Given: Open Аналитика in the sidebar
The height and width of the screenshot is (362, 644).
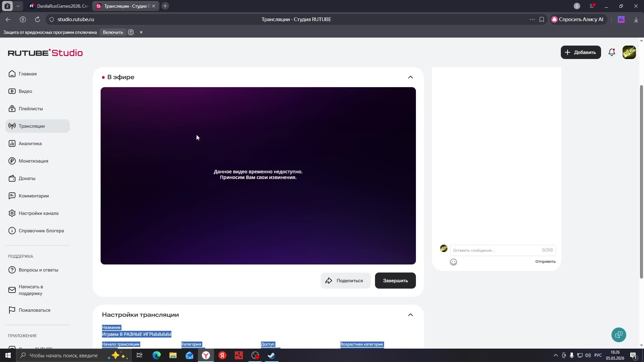Looking at the screenshot, I should click(30, 143).
